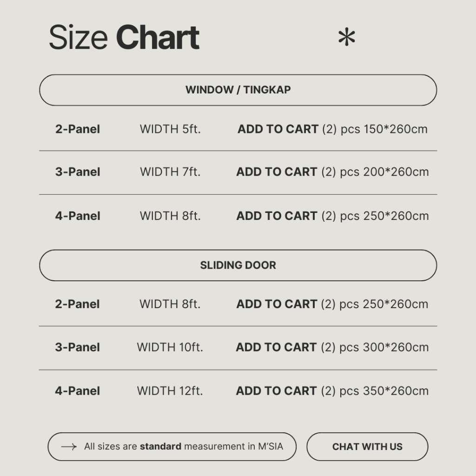The image size is (476, 476).
Task: Click the asterisk icon near title
Action: point(347,38)
